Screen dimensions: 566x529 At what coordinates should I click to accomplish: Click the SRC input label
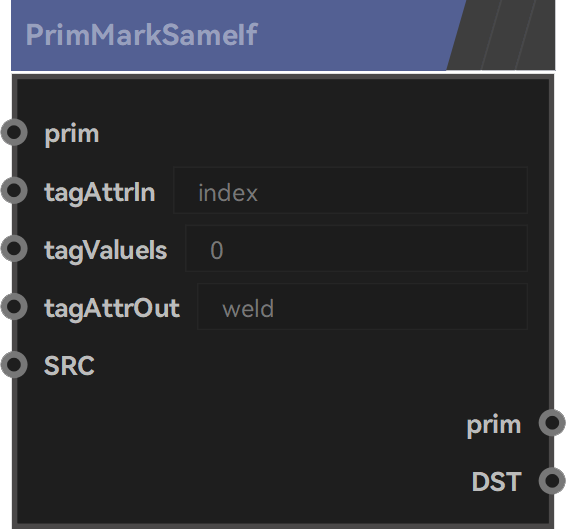(69, 365)
